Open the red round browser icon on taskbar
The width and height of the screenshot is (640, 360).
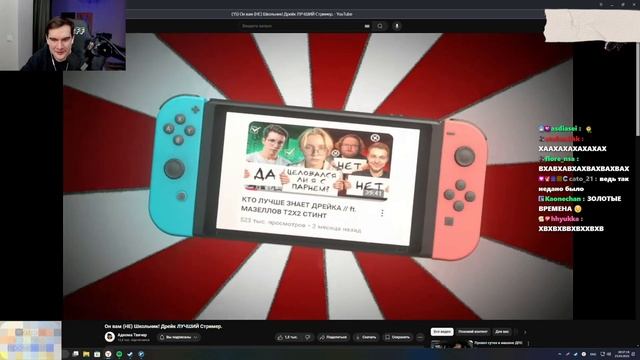click(108, 354)
